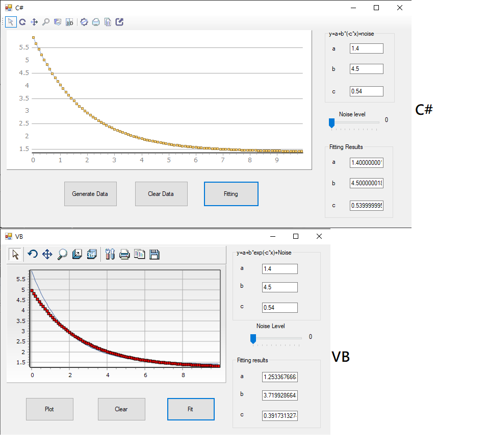The image size is (488, 448).
Task: Choose the pan cross-arrows tool in VB toolbar
Action: coord(47,254)
